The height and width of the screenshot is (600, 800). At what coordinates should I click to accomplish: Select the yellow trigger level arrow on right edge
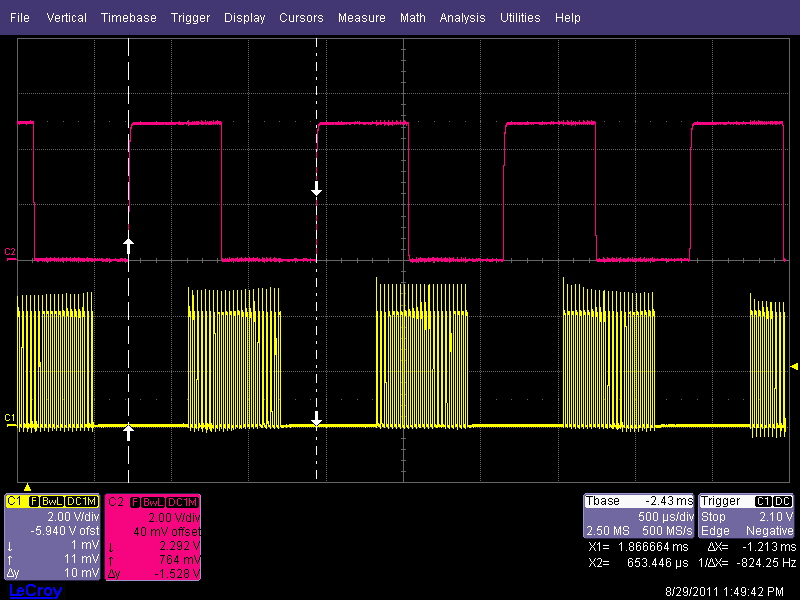tap(794, 366)
